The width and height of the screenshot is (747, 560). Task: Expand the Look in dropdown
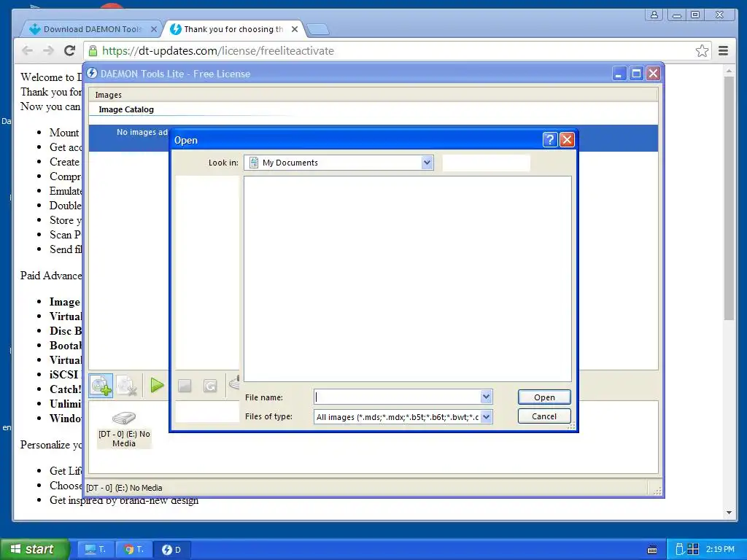click(427, 163)
